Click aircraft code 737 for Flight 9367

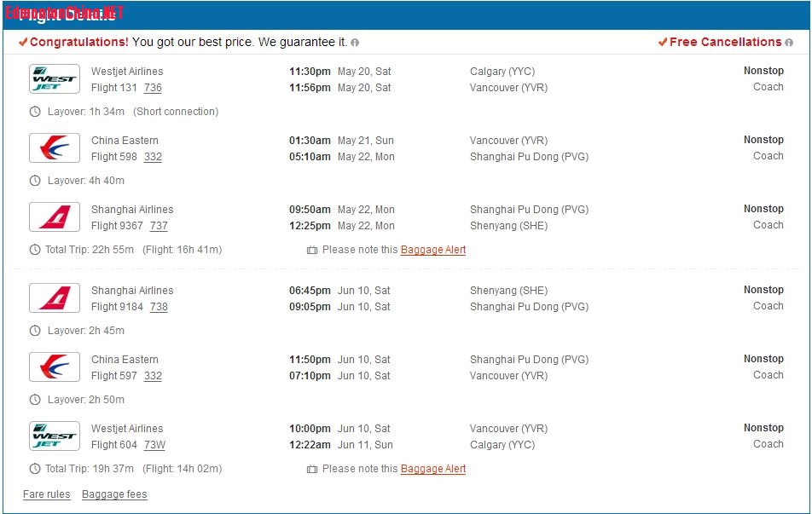[x=159, y=226]
